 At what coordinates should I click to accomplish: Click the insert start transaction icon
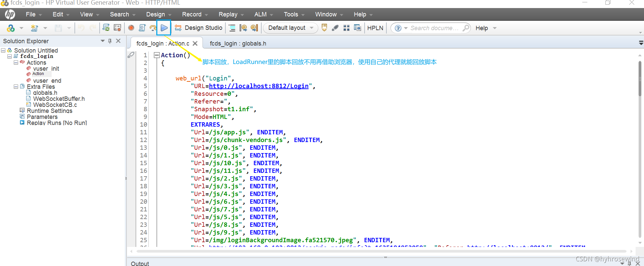243,28
